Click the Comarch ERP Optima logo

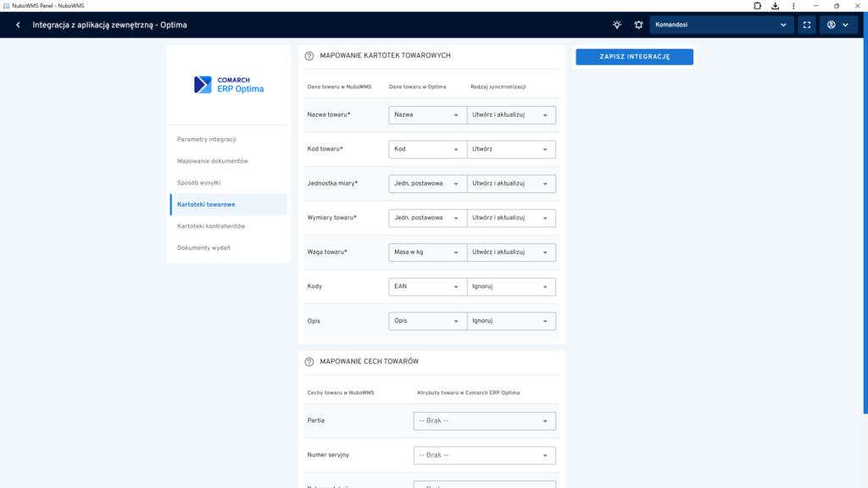tap(229, 85)
